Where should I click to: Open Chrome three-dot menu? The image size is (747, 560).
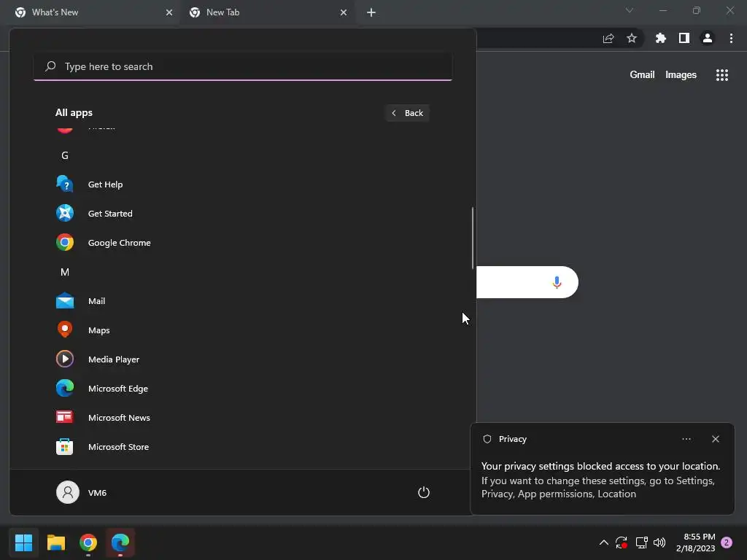pos(731,38)
